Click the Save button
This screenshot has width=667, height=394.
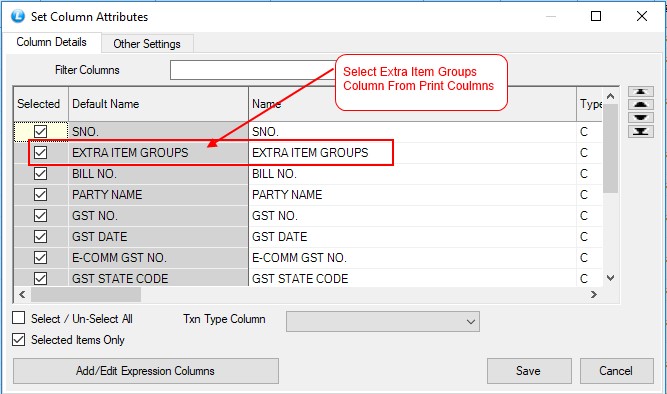529,371
